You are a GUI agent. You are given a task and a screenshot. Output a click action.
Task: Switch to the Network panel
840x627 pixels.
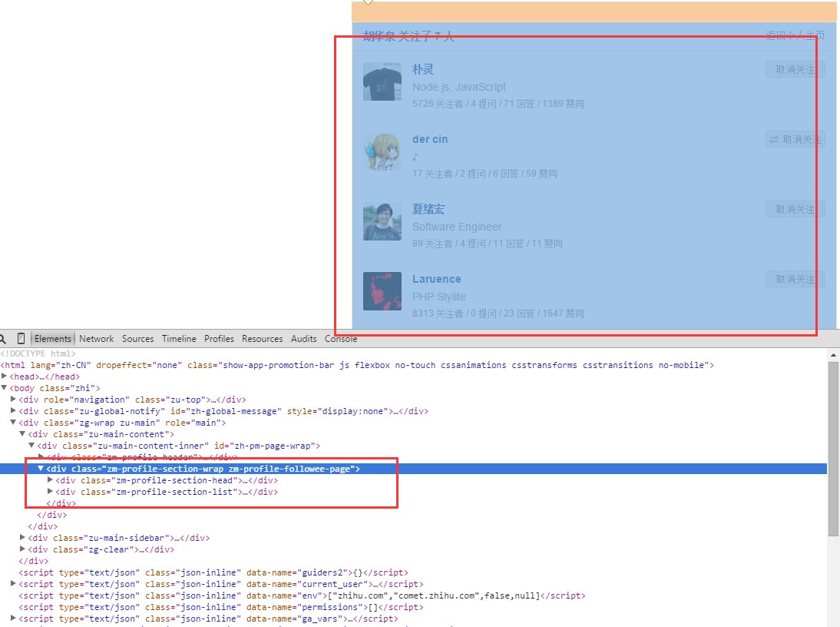pos(96,338)
